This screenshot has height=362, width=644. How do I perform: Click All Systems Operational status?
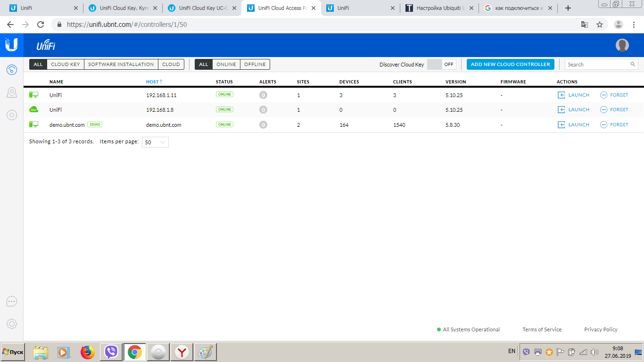pyautogui.click(x=468, y=329)
